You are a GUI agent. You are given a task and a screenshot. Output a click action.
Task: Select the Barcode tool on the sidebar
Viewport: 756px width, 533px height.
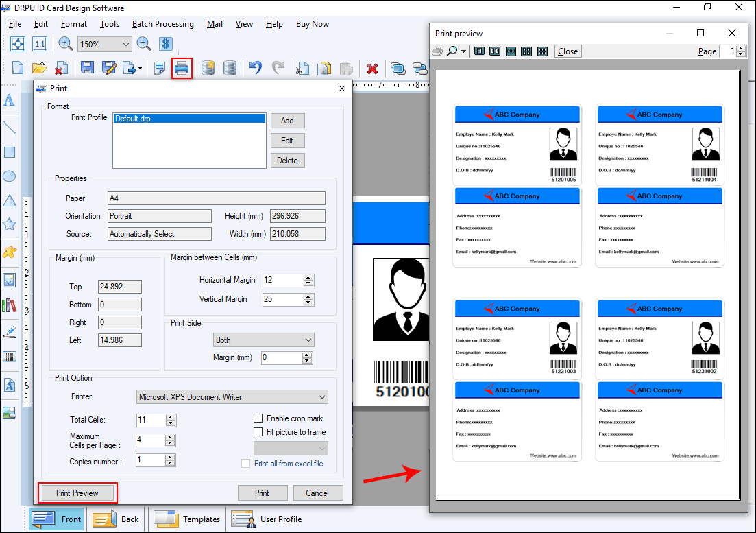tap(10, 356)
